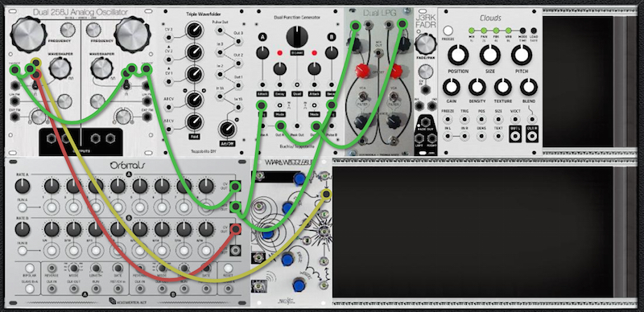Toggle the SLAVE B>A button on Orbitals
The width and height of the screenshot is (644, 312).
30,288
